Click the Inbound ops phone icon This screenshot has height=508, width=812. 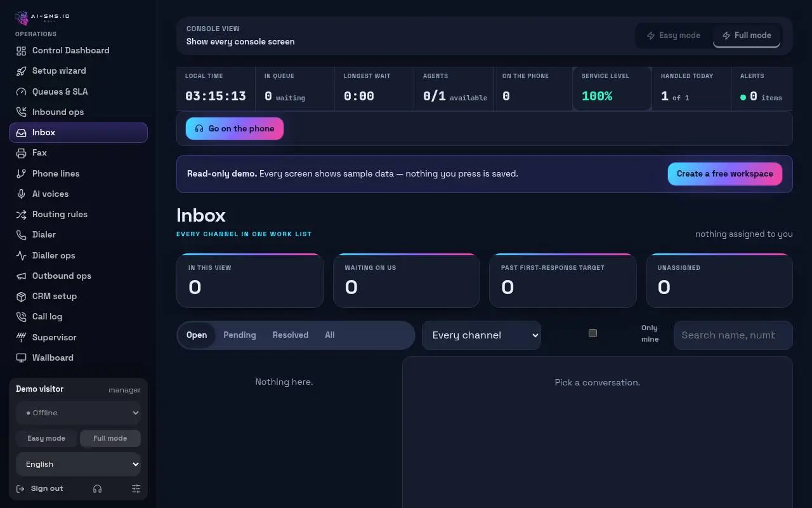point(21,112)
